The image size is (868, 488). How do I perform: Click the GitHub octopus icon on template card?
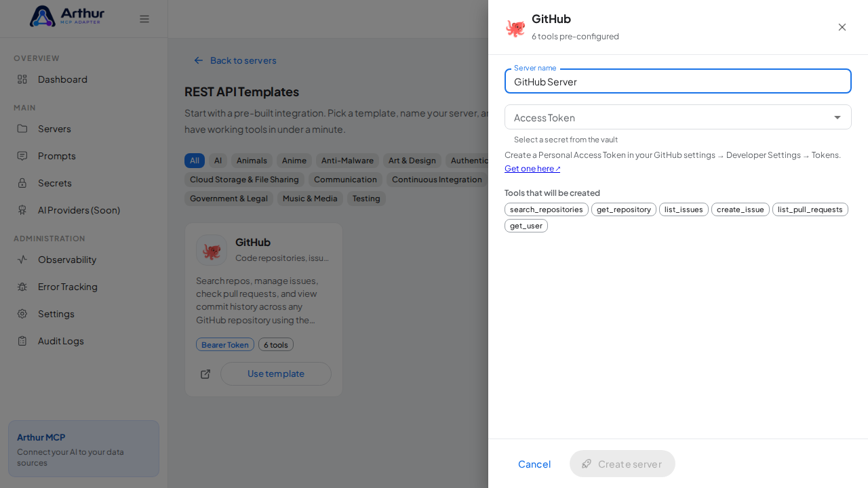[212, 250]
